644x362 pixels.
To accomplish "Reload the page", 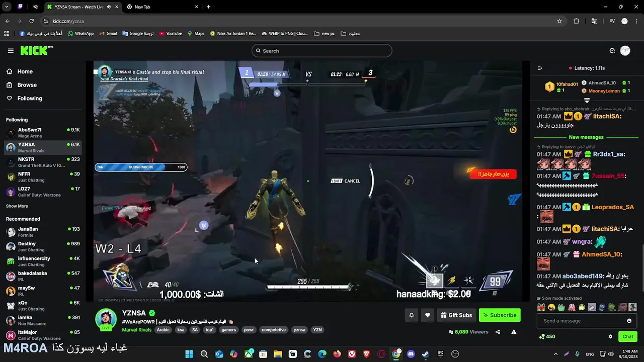I will coord(31,21).
